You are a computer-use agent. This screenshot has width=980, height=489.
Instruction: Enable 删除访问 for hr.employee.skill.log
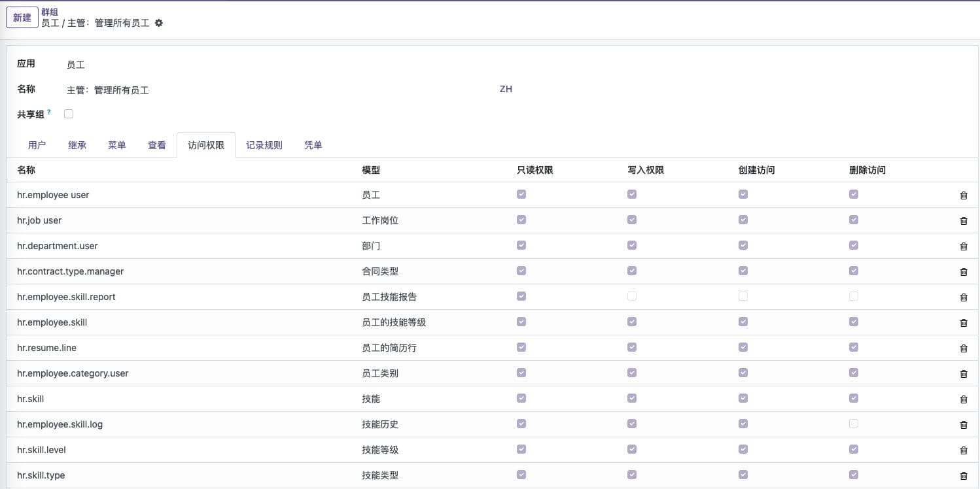click(x=854, y=424)
